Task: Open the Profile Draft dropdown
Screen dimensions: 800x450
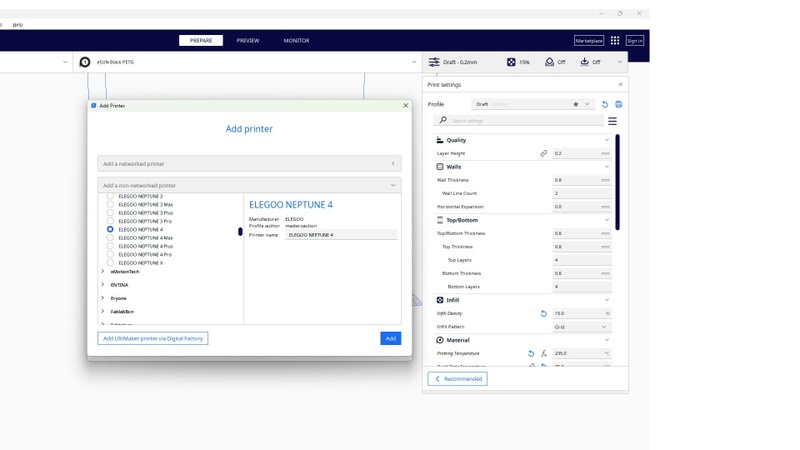Action: [x=532, y=104]
